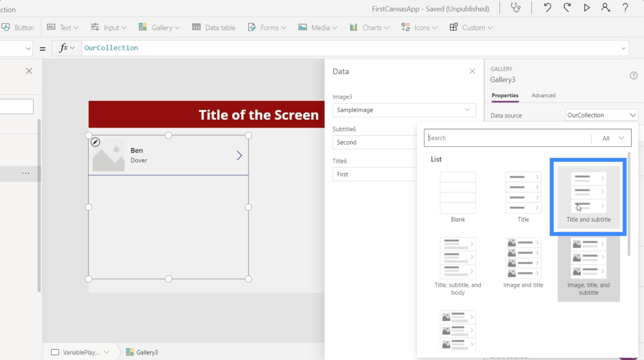Switch to the Advanced tab
Image resolution: width=644 pixels, height=360 pixels.
click(543, 95)
